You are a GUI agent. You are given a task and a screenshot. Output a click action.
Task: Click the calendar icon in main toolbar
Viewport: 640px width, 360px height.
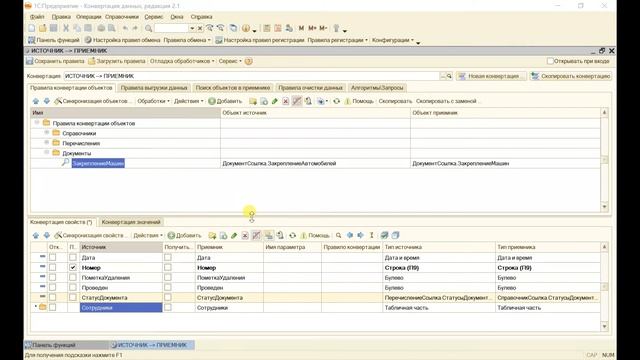tap(278, 28)
